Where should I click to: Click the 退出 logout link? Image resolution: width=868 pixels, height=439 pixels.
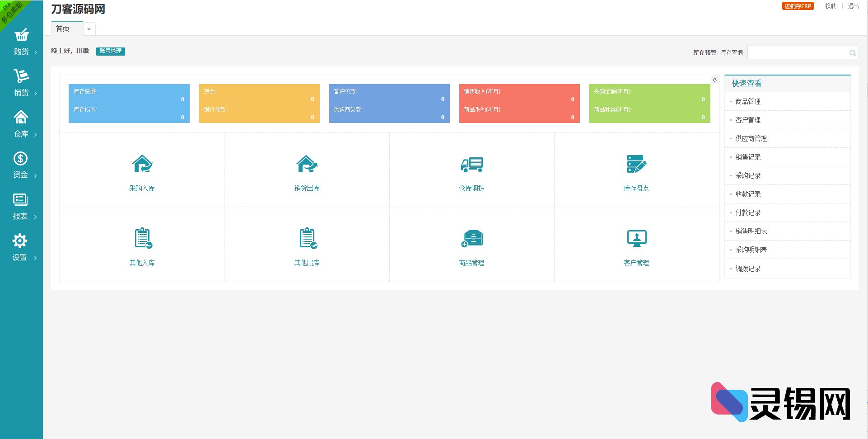[x=853, y=6]
